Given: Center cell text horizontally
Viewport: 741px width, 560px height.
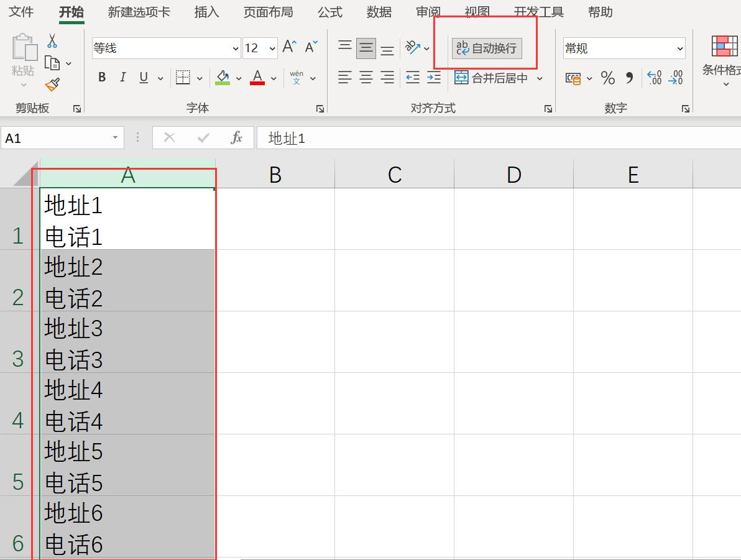Looking at the screenshot, I should pyautogui.click(x=366, y=77).
